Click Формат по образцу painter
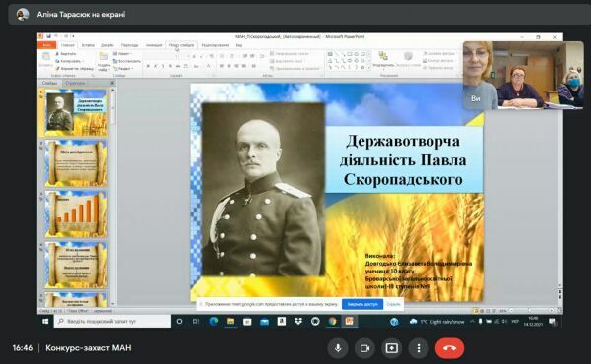The width and height of the screenshot is (591, 364). 74,69
